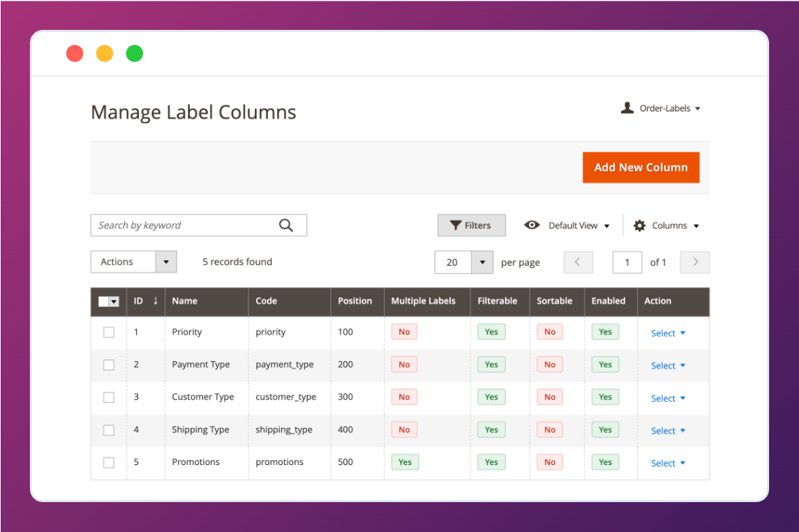Open the Order-Labels account menu
The image size is (799, 532).
pyautogui.click(x=669, y=108)
